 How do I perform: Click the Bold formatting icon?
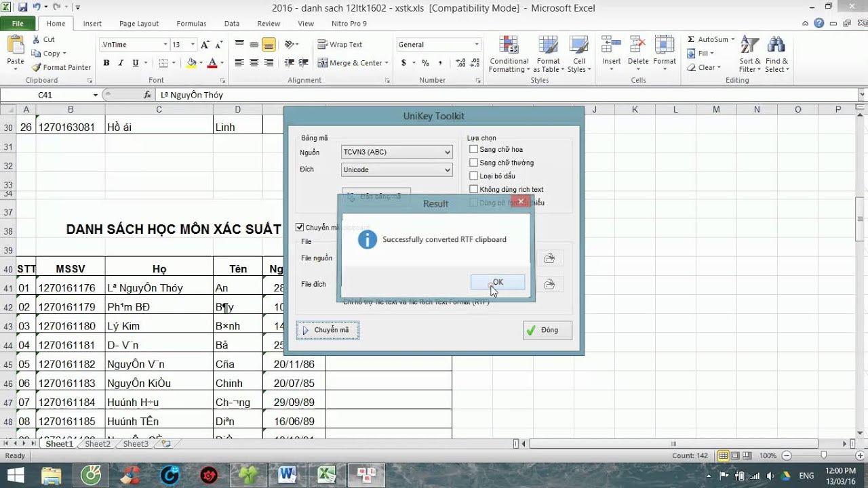[x=106, y=63]
